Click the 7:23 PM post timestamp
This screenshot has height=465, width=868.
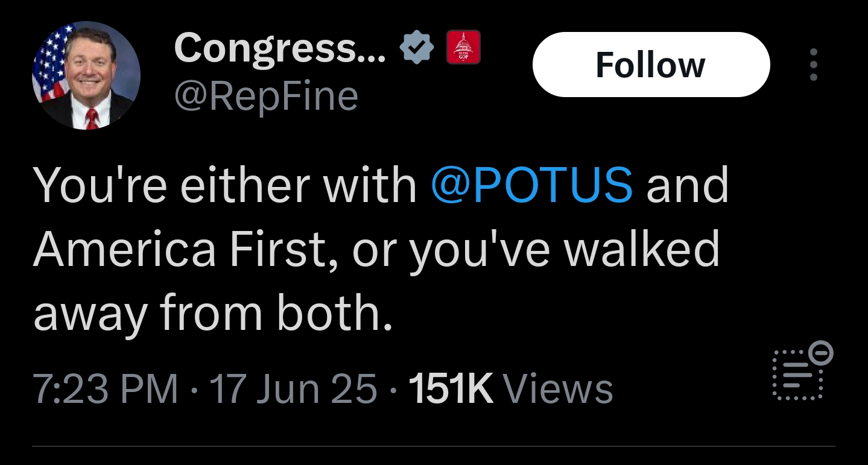(x=106, y=389)
